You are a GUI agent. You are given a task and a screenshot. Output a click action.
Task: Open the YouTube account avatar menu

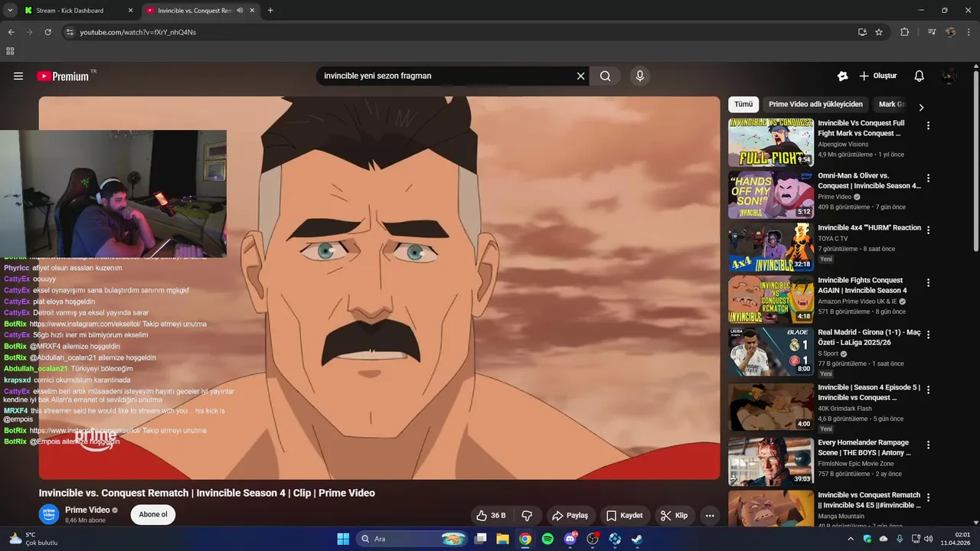click(949, 76)
